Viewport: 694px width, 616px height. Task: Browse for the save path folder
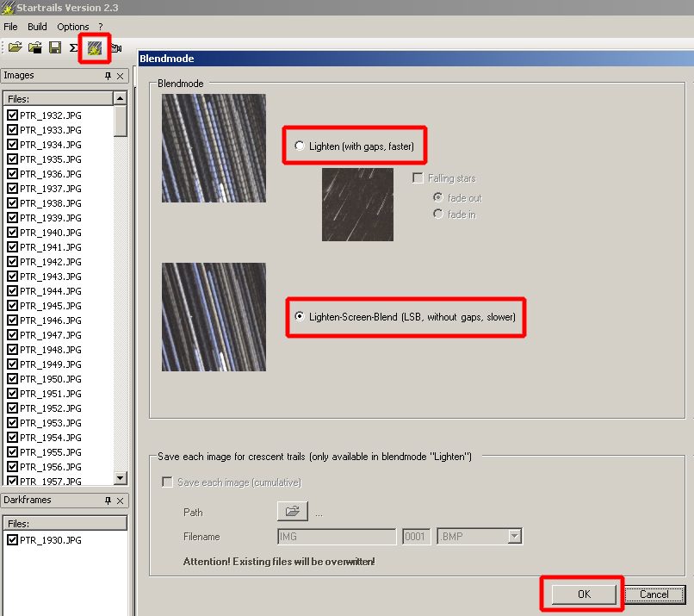pos(292,512)
